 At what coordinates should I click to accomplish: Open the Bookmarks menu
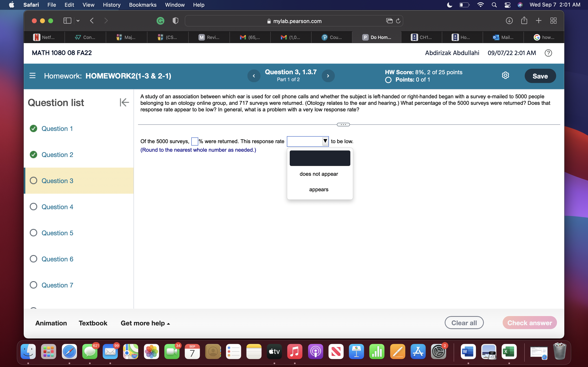(143, 5)
